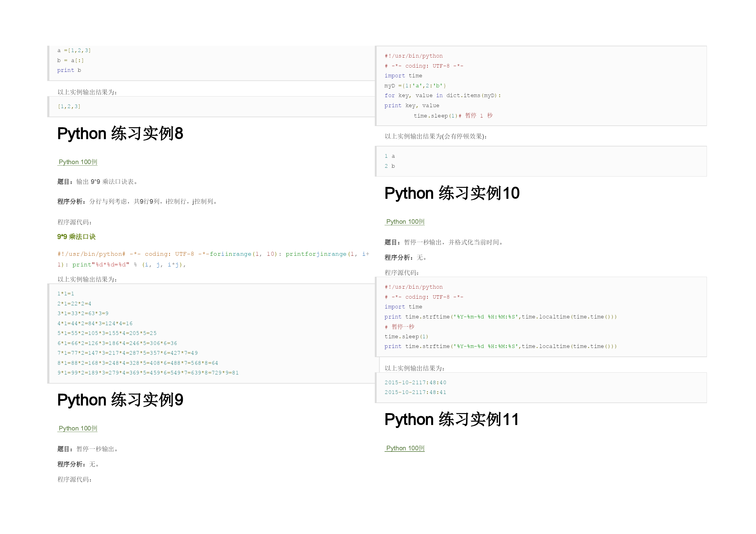The image size is (756, 534).
Task: Click "程序源代码：" above the 9*9 乘法口诀 subtitle
Action: 75,222
